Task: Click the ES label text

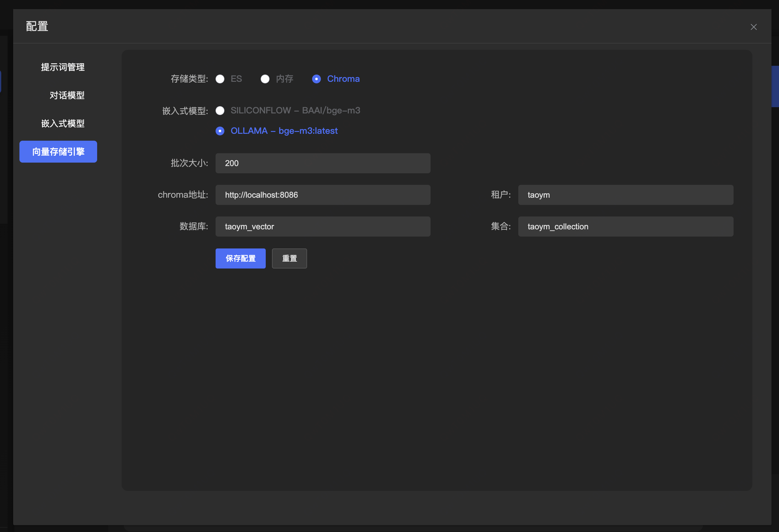Action: [236, 79]
